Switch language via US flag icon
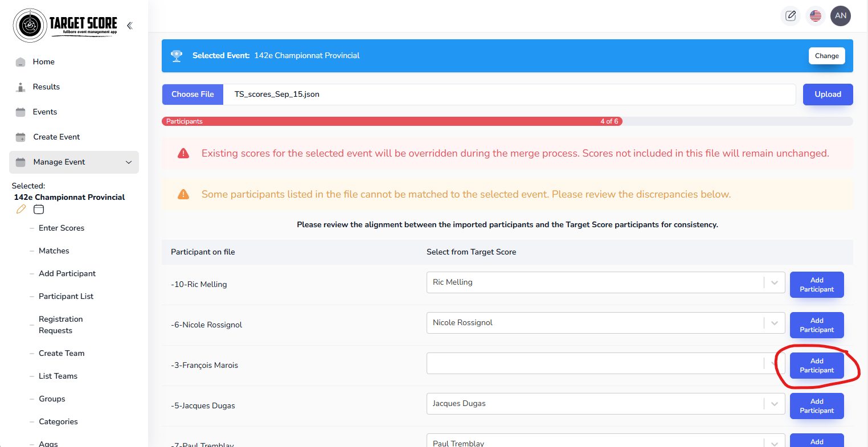This screenshot has height=447, width=868. pos(816,16)
